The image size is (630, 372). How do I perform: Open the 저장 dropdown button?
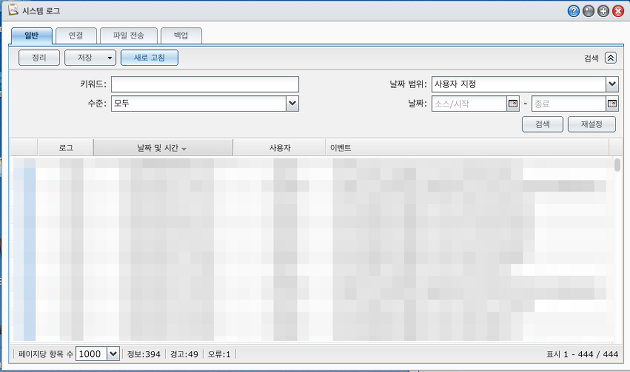coord(90,57)
